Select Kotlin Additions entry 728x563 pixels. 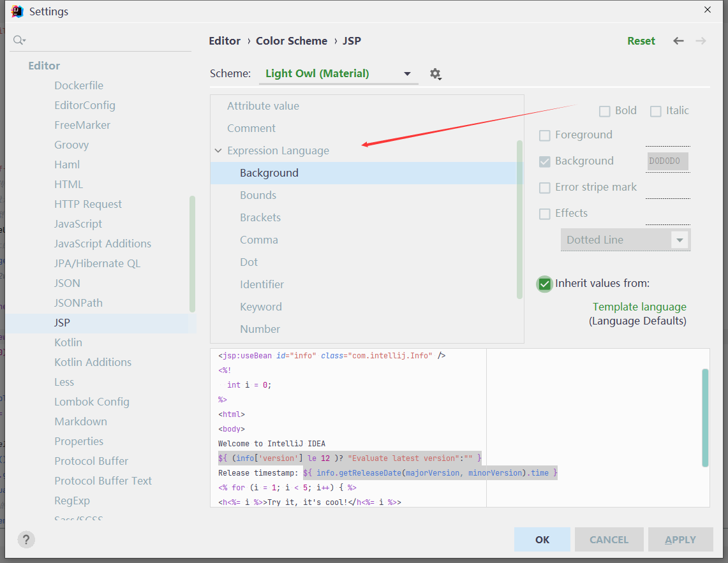[93, 362]
